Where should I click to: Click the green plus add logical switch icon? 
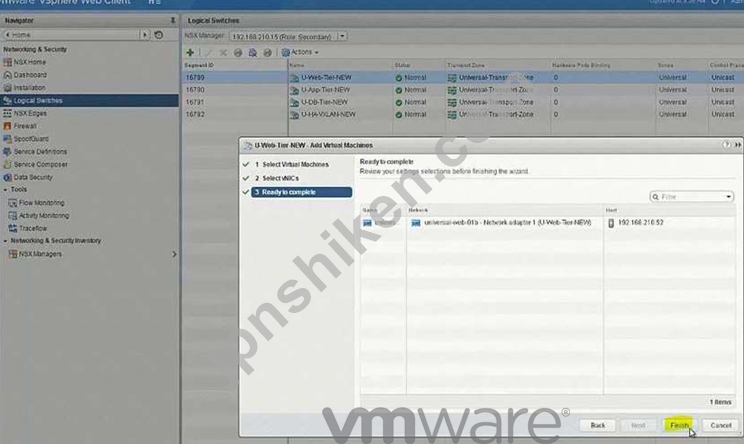tap(190, 52)
